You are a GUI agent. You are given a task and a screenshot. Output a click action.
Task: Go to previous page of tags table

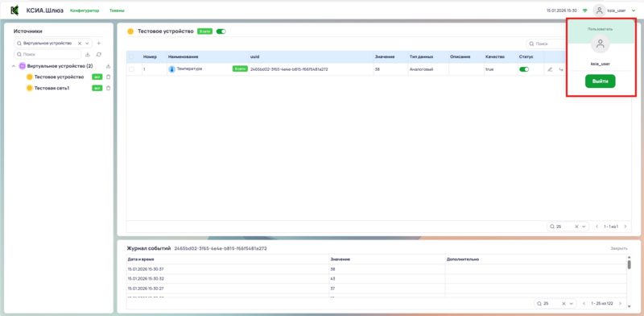[x=597, y=227]
